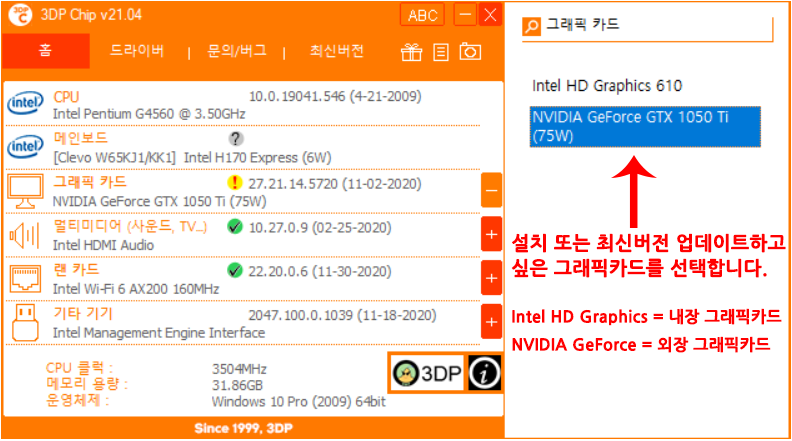
Task: Open the info (i) icon
Action: click(x=484, y=373)
